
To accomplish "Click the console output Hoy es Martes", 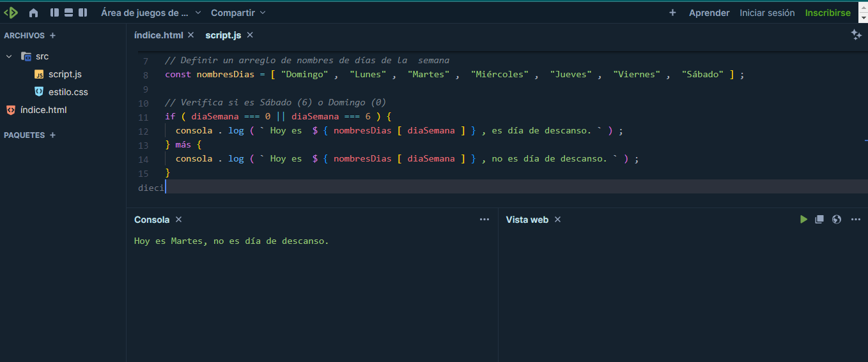I will (231, 241).
